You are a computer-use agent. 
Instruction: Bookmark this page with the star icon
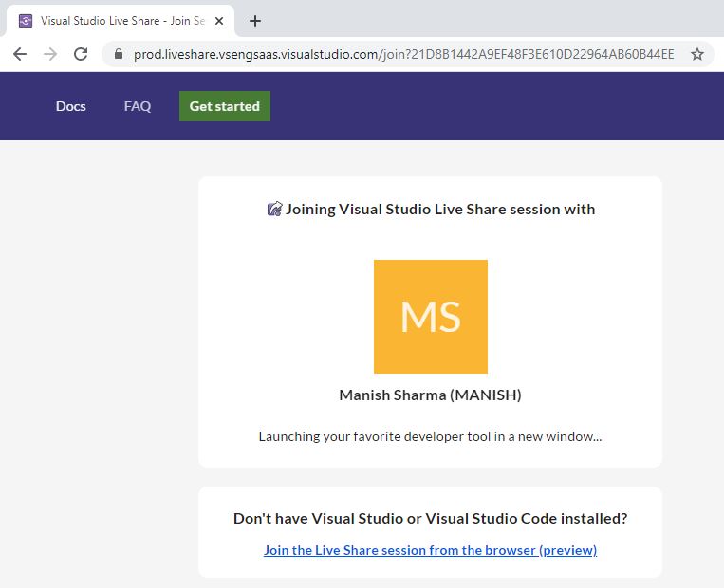697,54
